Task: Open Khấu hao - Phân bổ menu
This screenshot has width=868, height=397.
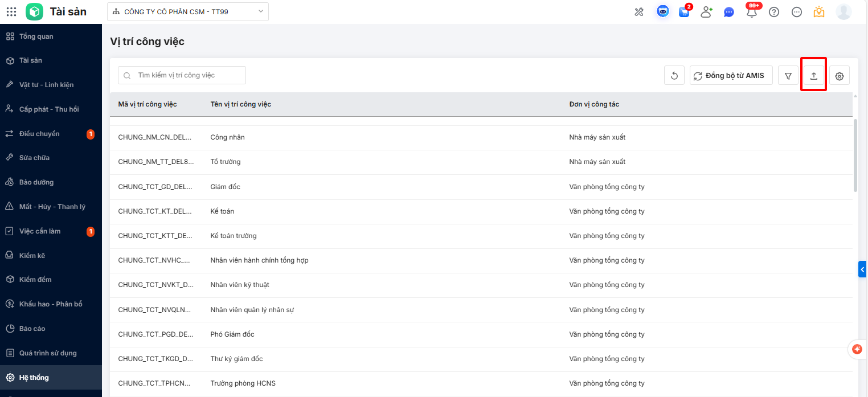Action: point(50,304)
